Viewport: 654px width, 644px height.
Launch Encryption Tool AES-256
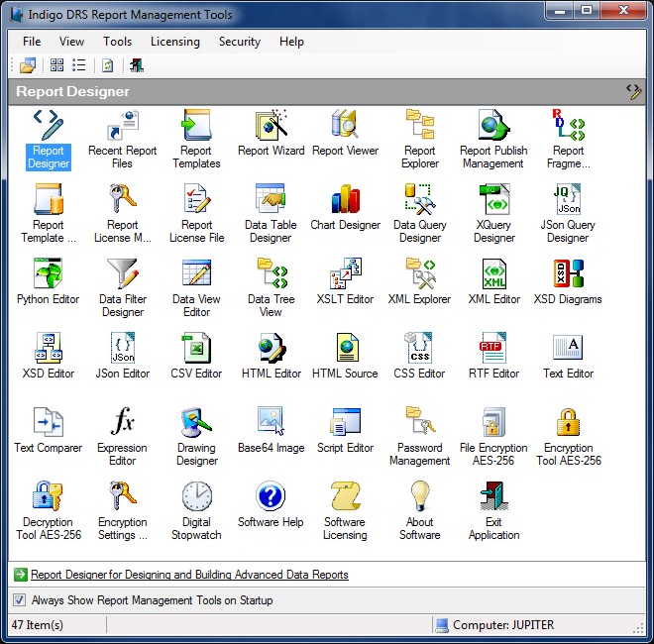[x=569, y=437]
